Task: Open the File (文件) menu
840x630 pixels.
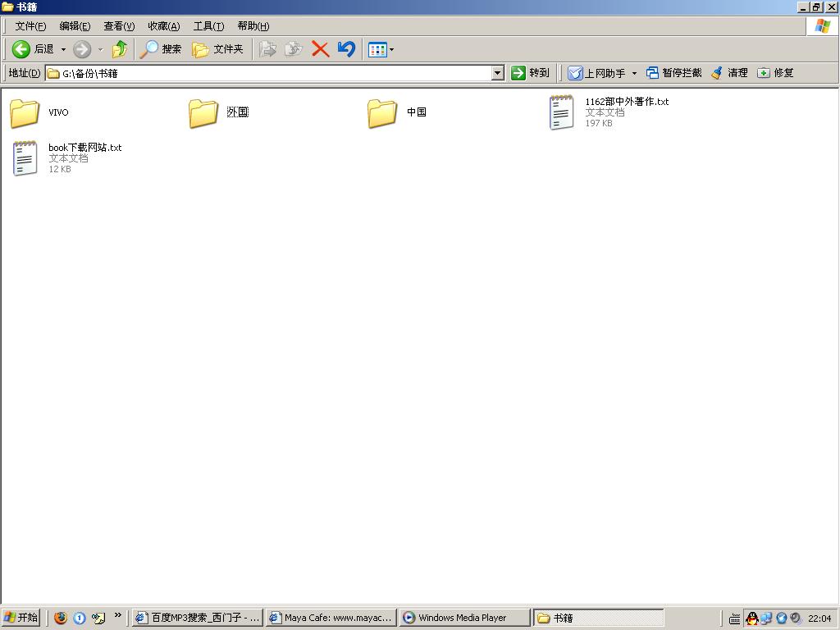Action: [30, 26]
